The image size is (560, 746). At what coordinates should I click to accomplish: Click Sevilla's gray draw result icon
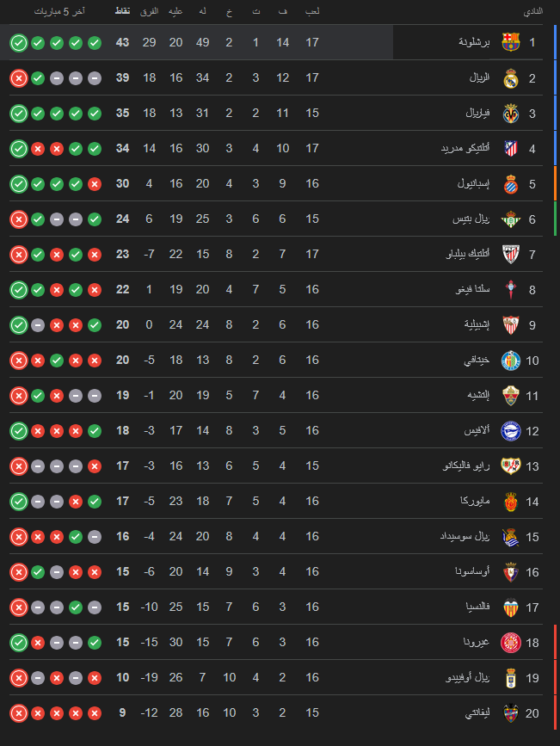(x=38, y=324)
